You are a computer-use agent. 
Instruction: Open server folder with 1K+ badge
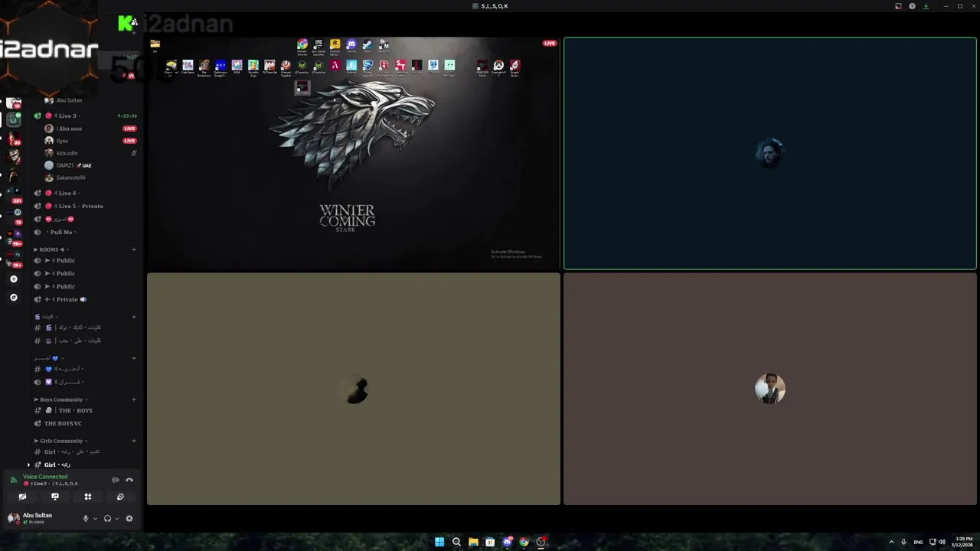point(13,259)
